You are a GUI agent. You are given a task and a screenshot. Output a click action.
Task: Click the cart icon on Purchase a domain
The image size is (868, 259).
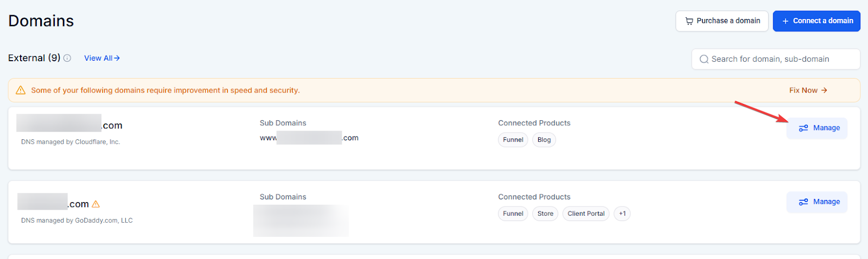pos(689,21)
